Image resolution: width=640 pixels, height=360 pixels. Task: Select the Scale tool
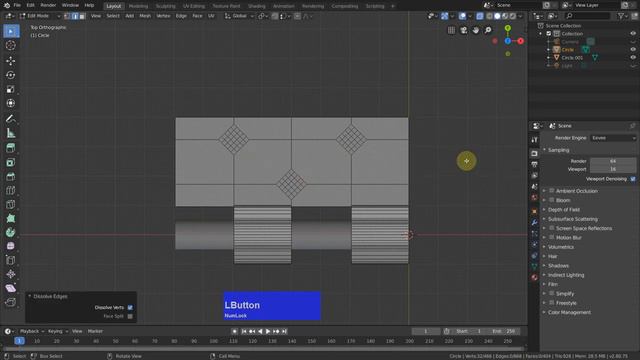(11, 89)
